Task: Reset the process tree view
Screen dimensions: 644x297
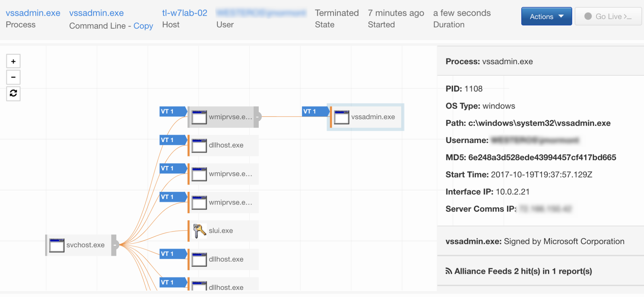Action: tap(13, 93)
